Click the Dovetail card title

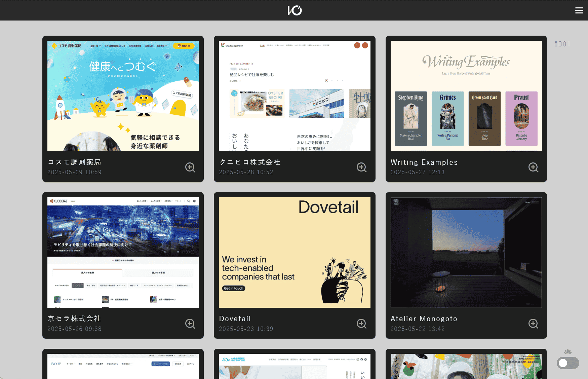click(x=235, y=318)
